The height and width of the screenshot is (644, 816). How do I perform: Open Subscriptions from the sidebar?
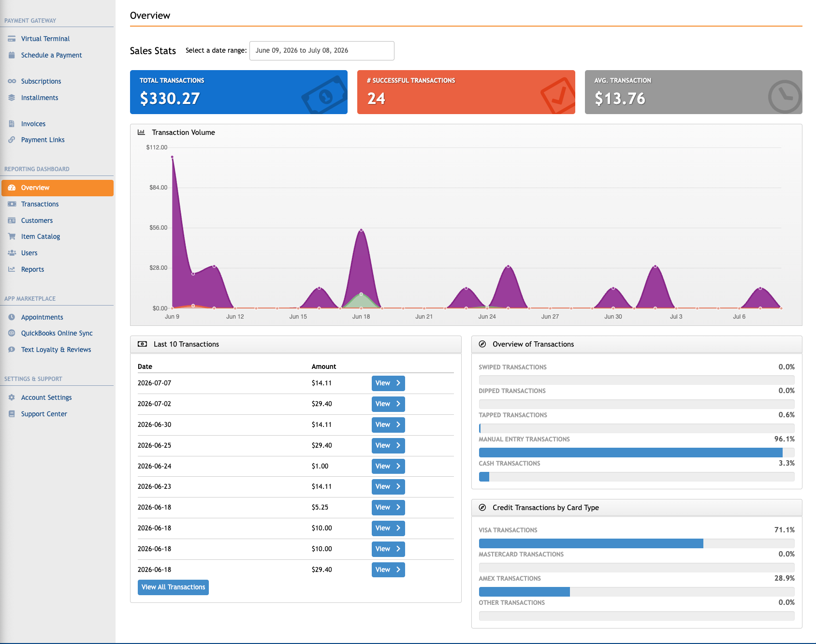(x=41, y=81)
